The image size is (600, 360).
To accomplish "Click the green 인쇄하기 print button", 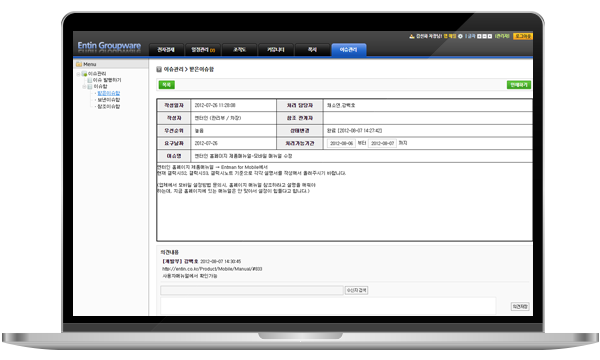I will [x=519, y=85].
